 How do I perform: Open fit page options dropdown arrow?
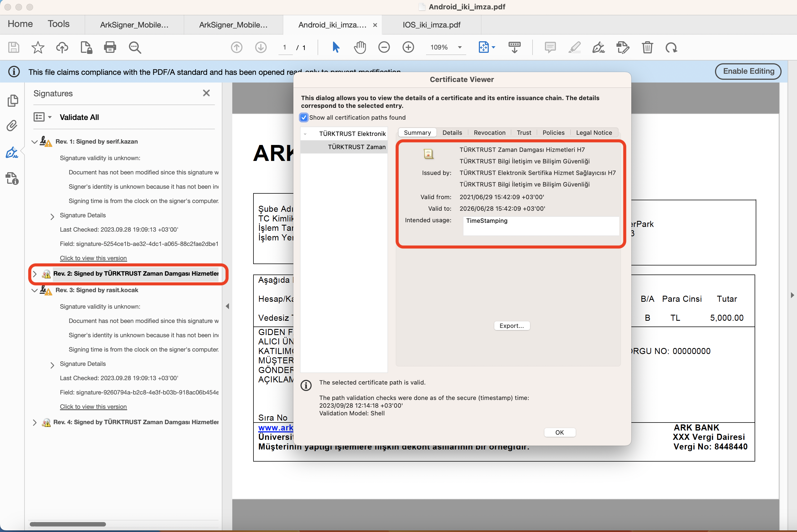[493, 47]
